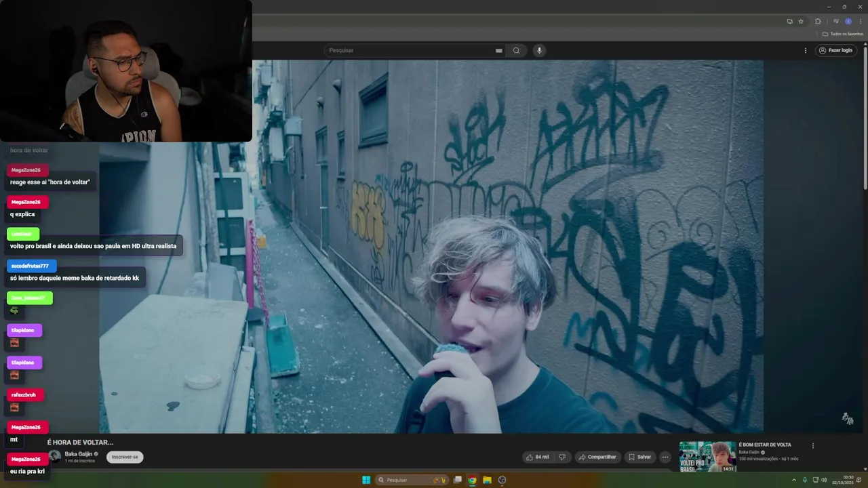Open Baka Gaijin channel name link

[x=79, y=454]
